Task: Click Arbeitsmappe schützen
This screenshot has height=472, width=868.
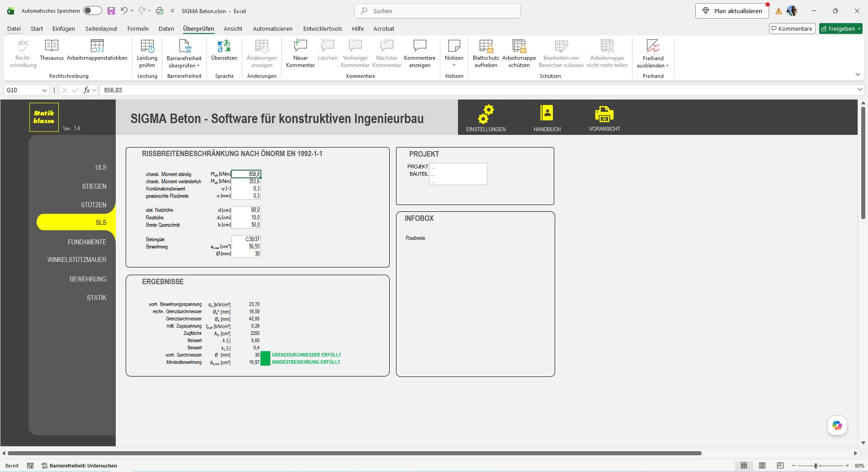Action: (519, 53)
